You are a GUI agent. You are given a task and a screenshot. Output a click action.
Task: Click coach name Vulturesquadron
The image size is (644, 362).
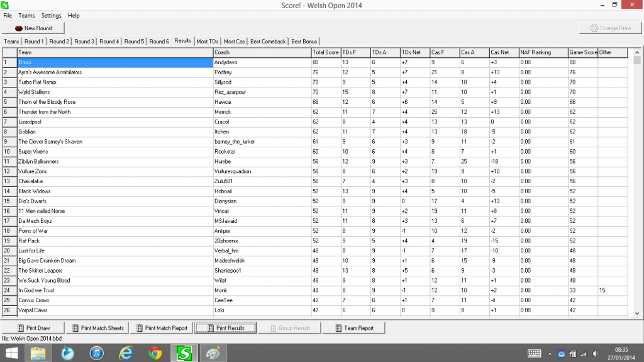pyautogui.click(x=233, y=171)
